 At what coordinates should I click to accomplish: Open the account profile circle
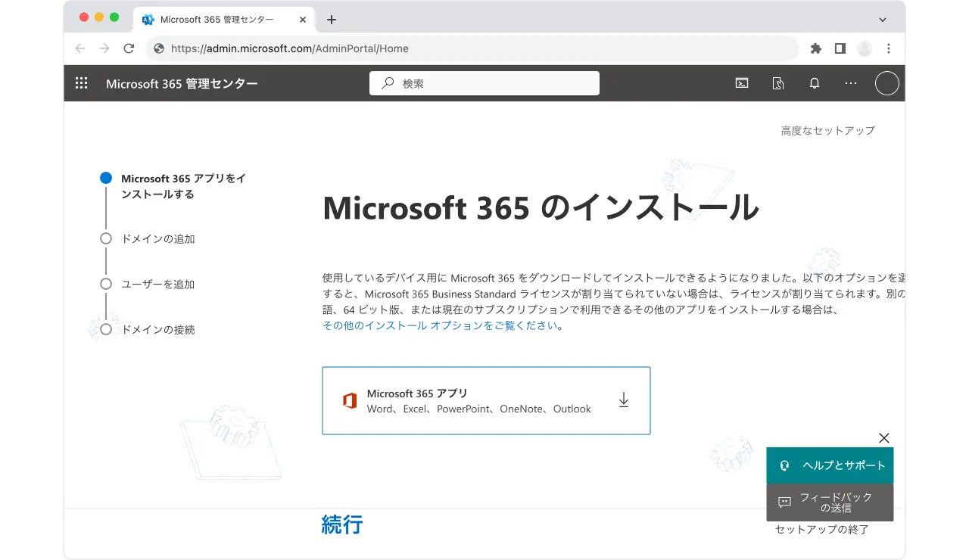887,83
